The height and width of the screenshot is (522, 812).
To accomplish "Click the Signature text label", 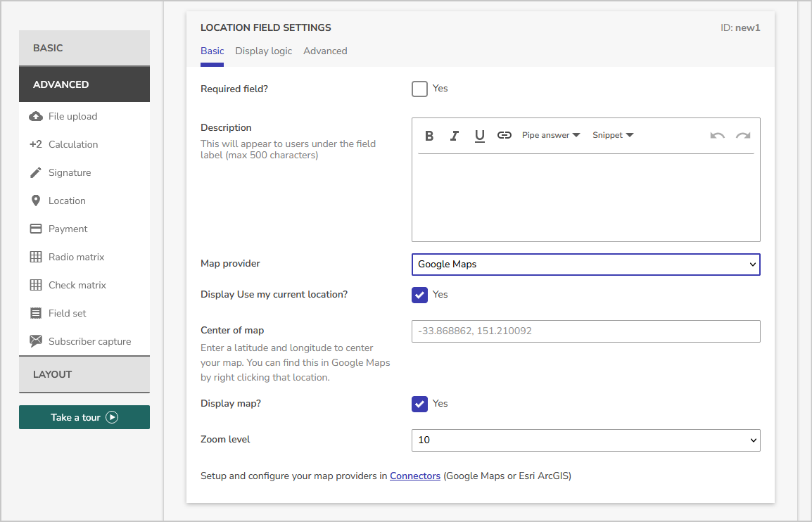I will pos(70,172).
